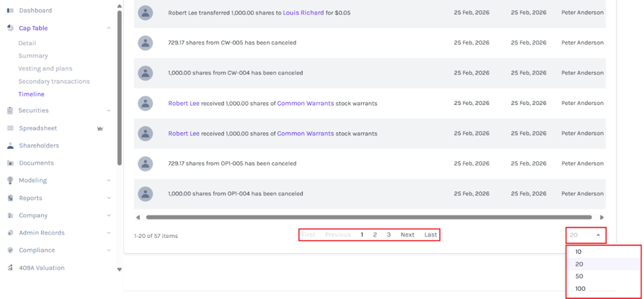
Task: Click the table horizontal scrollbar thumb
Action: [x=369, y=217]
